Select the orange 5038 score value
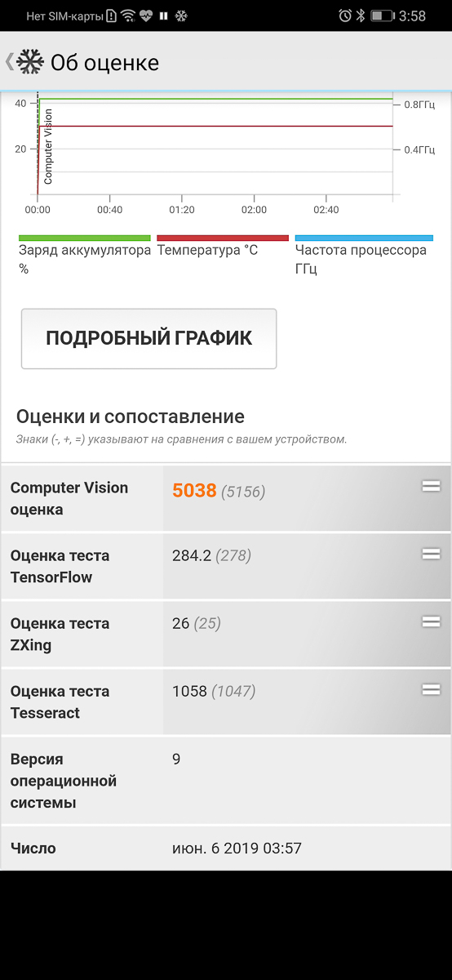Screen dimensions: 452x980 194,490
